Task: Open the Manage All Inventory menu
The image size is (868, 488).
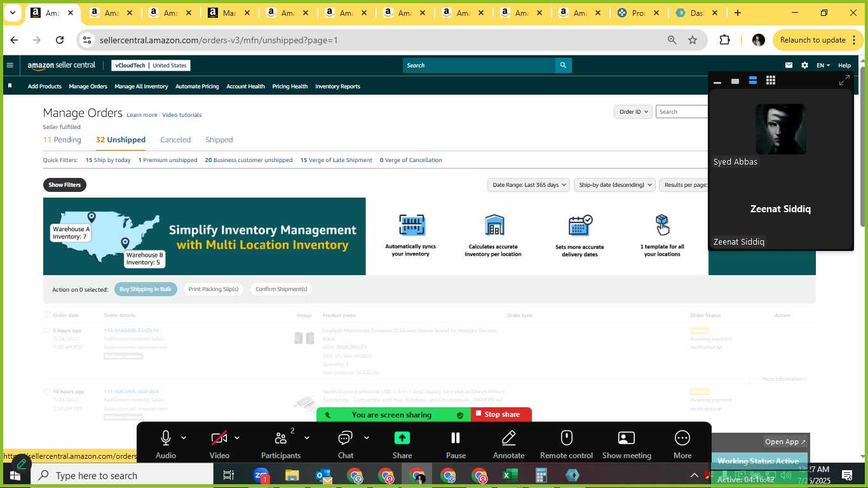Action: pos(141,86)
